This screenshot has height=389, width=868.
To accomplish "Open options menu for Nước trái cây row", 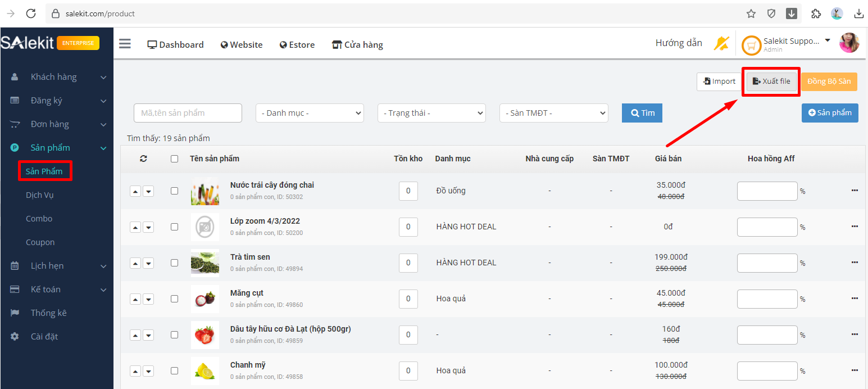I will coord(855,191).
